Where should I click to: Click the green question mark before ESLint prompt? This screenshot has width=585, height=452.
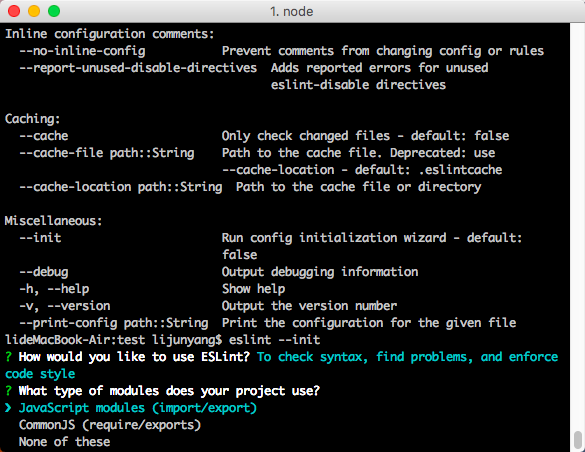pyautogui.click(x=8, y=357)
